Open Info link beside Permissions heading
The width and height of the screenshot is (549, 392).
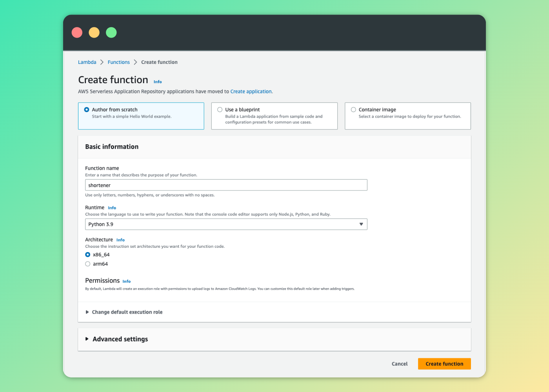coord(126,281)
